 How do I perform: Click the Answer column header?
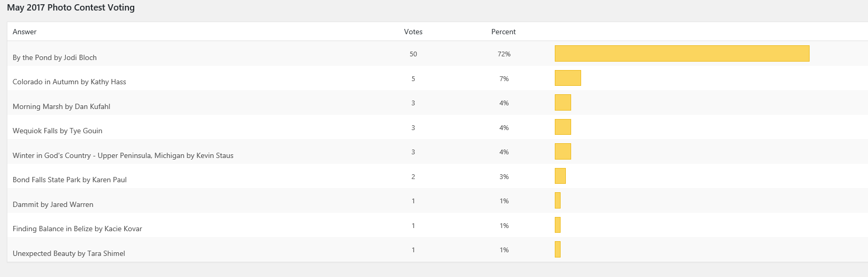click(x=25, y=32)
